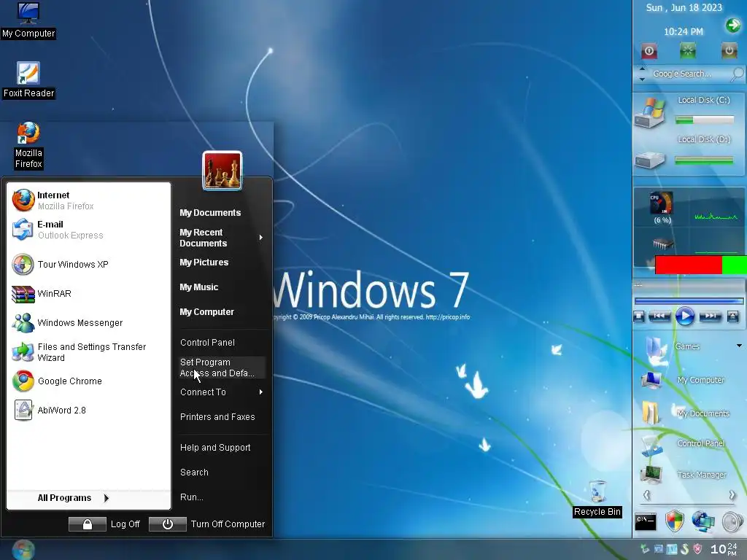Launch WinRAR from the Start menu
The width and height of the screenshot is (747, 560).
click(x=88, y=294)
